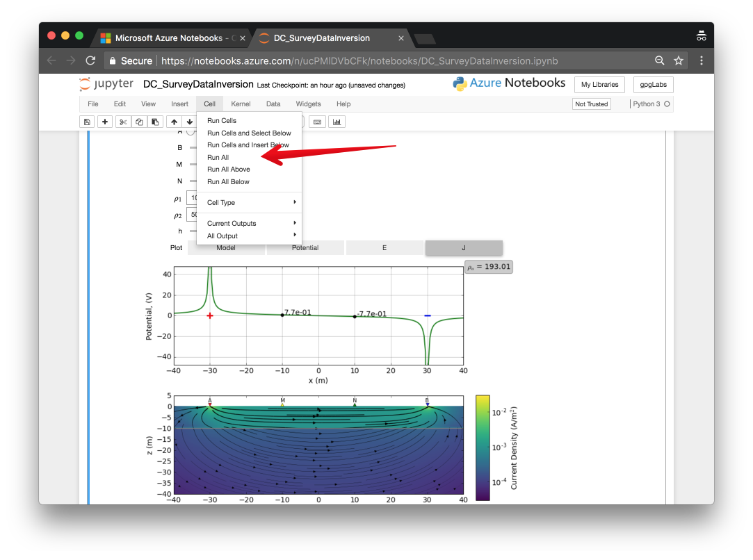
Task: Click the Not Trusted button
Action: click(591, 104)
